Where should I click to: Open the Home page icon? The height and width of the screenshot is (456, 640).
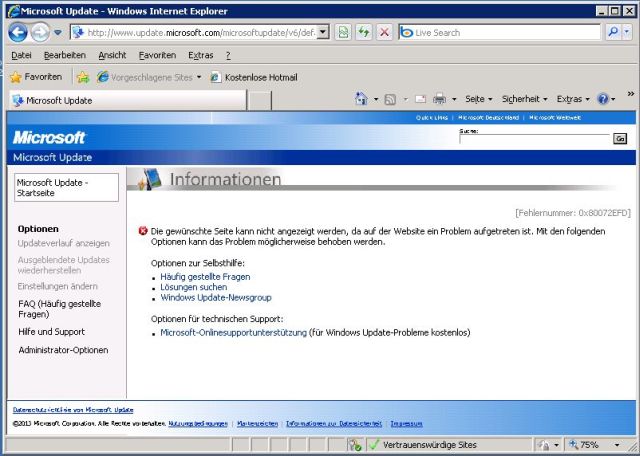[x=361, y=100]
